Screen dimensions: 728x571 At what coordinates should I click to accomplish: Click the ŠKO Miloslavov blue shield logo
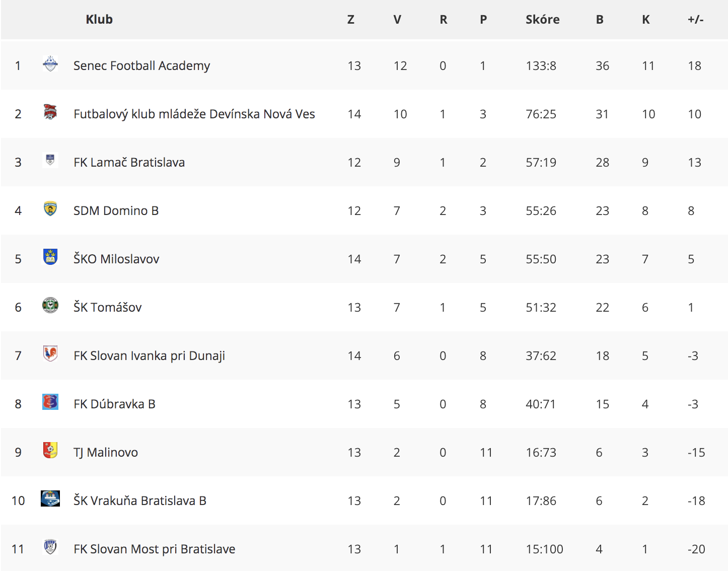pyautogui.click(x=50, y=257)
